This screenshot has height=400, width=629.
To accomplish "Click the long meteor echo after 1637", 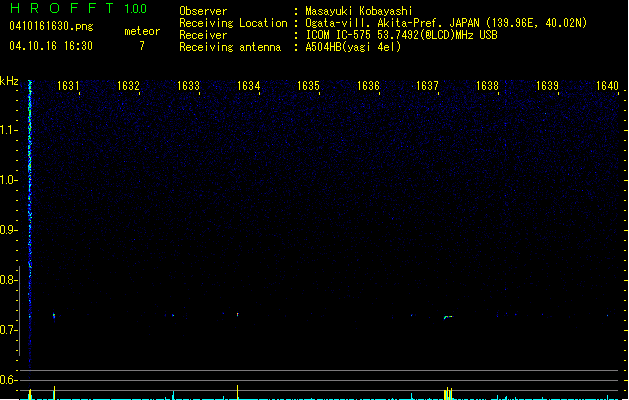I will (448, 317).
